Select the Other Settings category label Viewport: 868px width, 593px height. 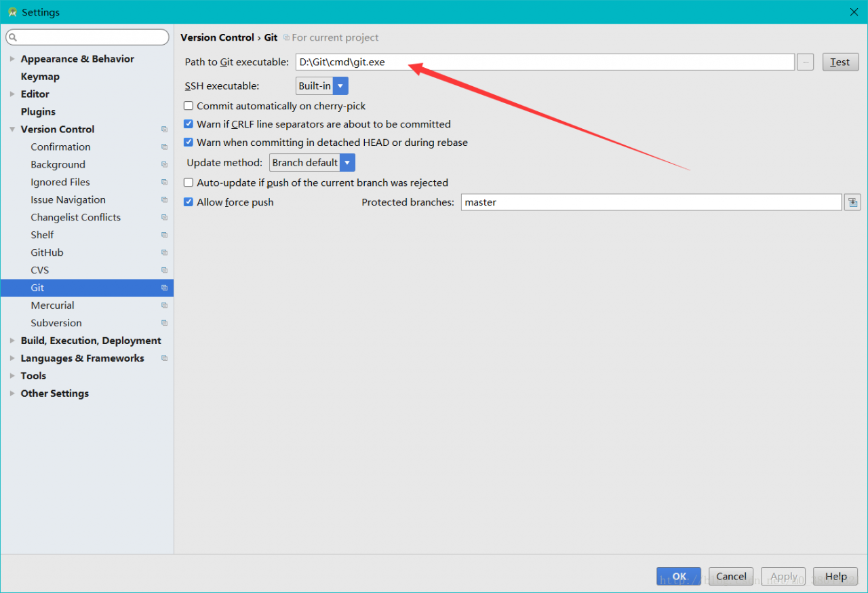click(x=55, y=394)
